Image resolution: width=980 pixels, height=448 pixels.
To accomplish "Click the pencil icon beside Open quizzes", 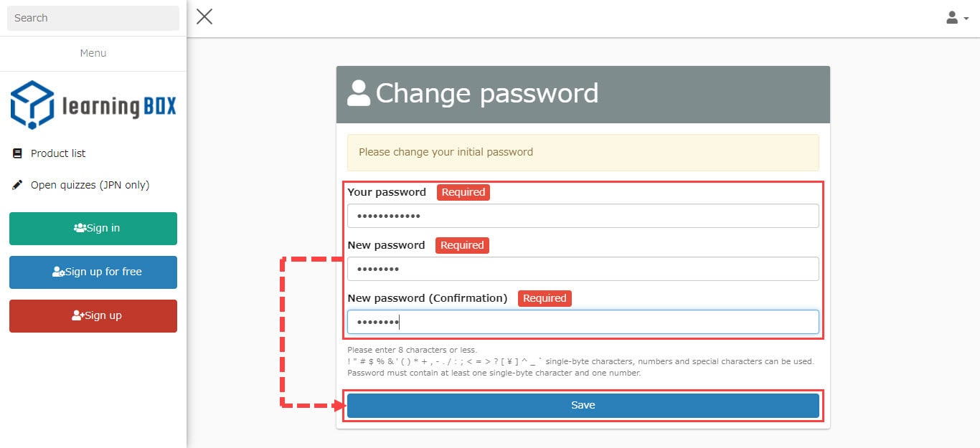I will tap(18, 185).
